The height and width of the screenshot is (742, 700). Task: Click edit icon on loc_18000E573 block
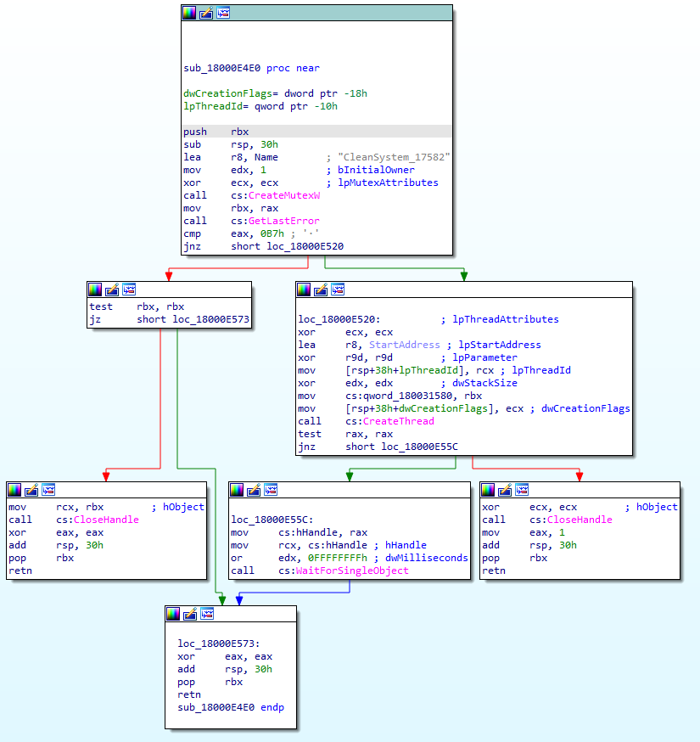click(x=190, y=614)
